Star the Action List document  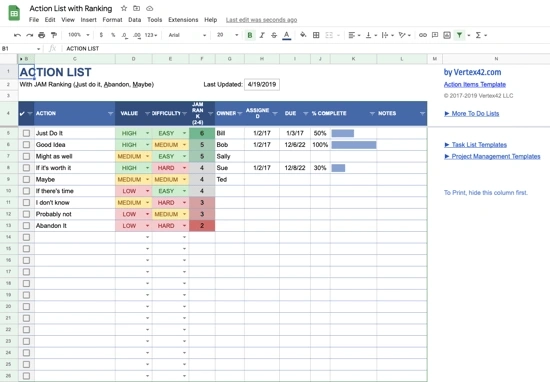click(124, 8)
